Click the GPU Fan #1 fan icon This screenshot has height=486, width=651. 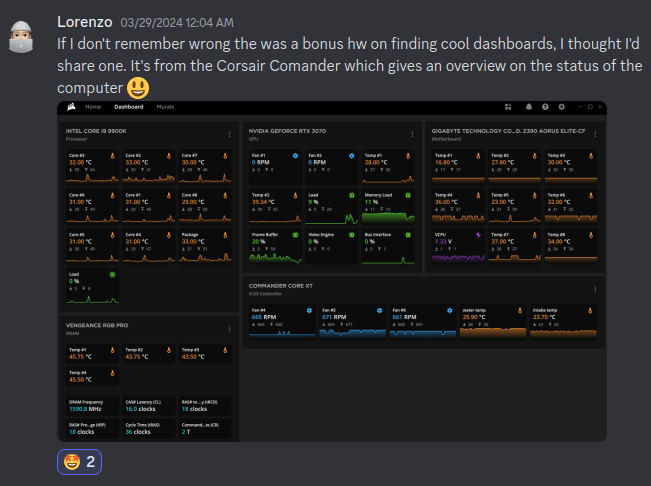pos(295,156)
